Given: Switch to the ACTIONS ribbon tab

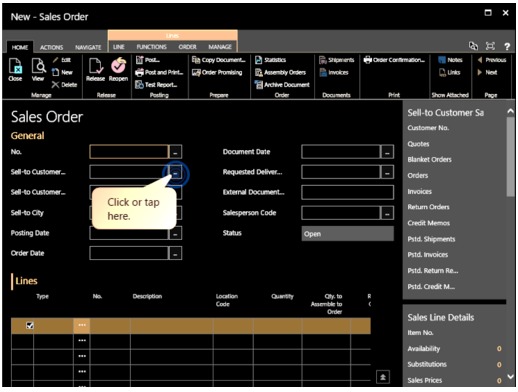Looking at the screenshot, I should [x=51, y=47].
